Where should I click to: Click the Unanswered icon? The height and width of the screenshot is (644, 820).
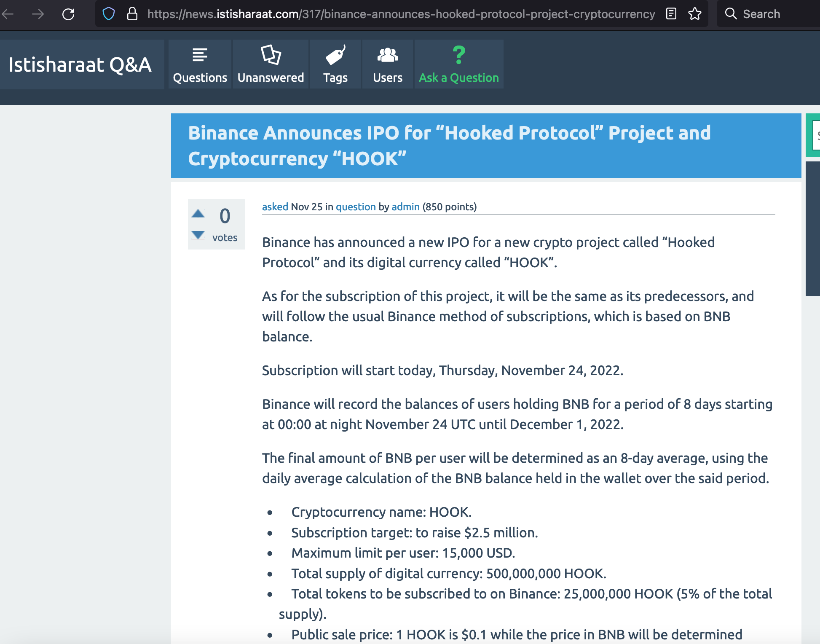point(271,55)
